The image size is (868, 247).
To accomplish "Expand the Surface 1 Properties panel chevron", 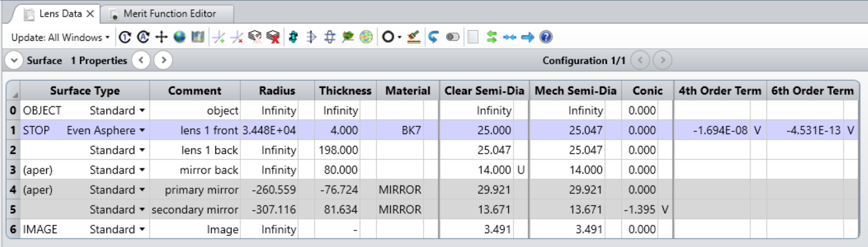I will [x=14, y=61].
